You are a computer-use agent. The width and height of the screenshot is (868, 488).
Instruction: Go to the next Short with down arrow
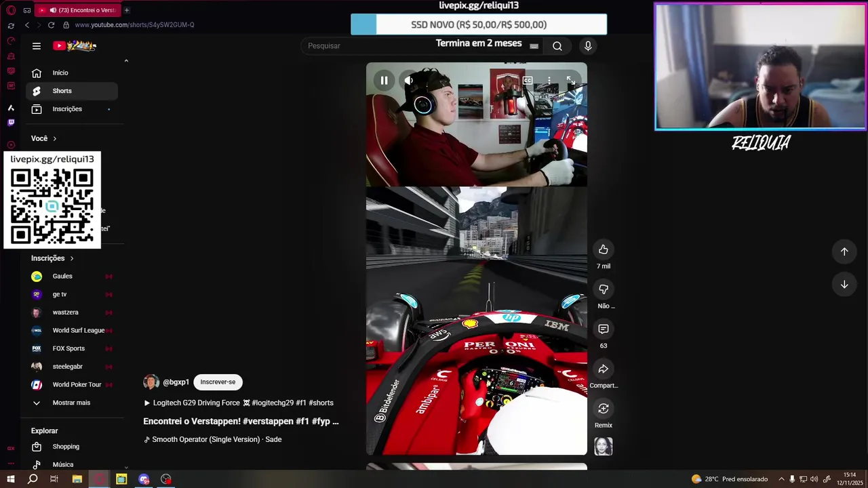click(x=844, y=285)
